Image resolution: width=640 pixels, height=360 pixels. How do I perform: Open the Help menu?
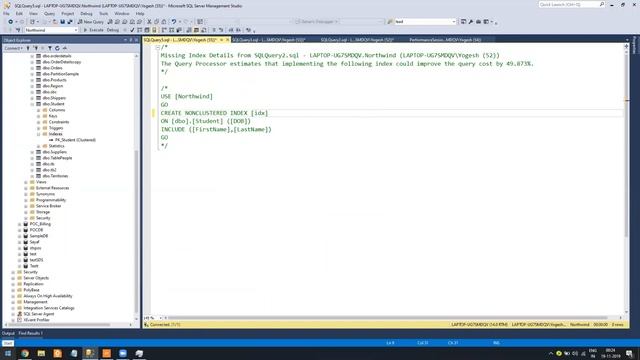pos(140,13)
